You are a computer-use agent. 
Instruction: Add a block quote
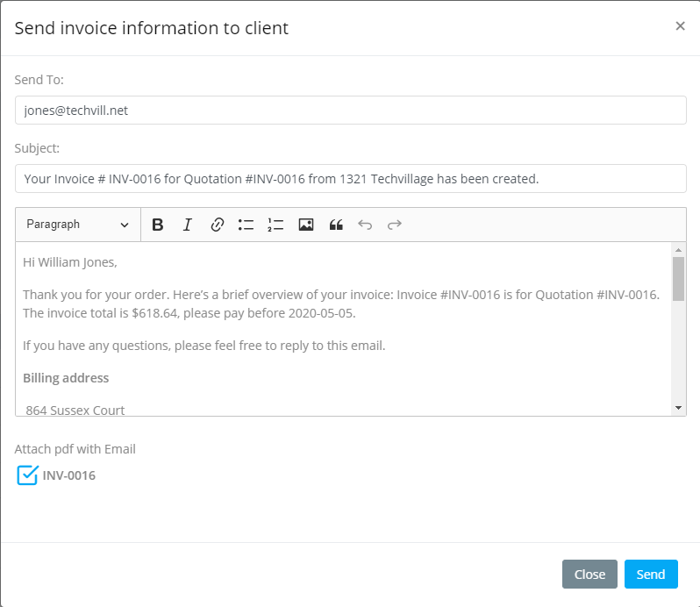(335, 225)
